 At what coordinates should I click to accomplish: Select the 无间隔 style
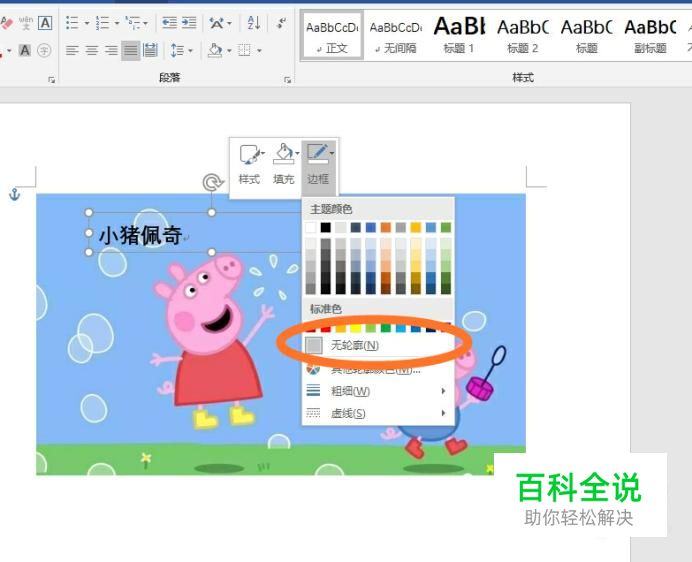(x=395, y=36)
